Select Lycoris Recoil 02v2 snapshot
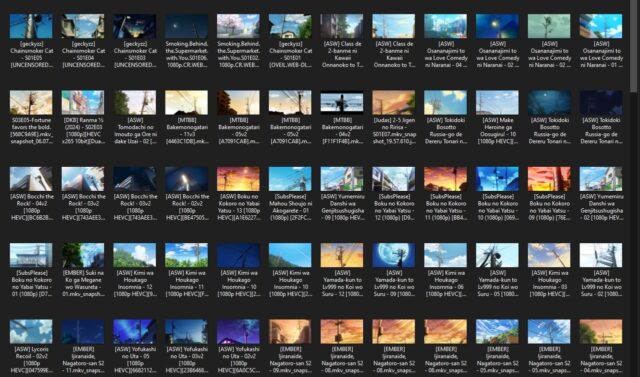Image resolution: width=640 pixels, height=377 pixels. (x=31, y=332)
